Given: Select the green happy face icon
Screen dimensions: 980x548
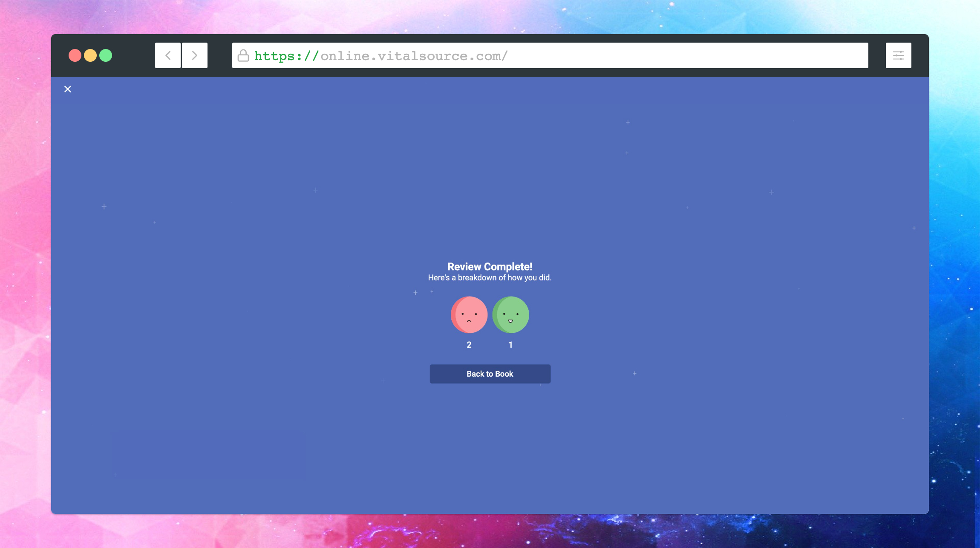Looking at the screenshot, I should point(511,315).
